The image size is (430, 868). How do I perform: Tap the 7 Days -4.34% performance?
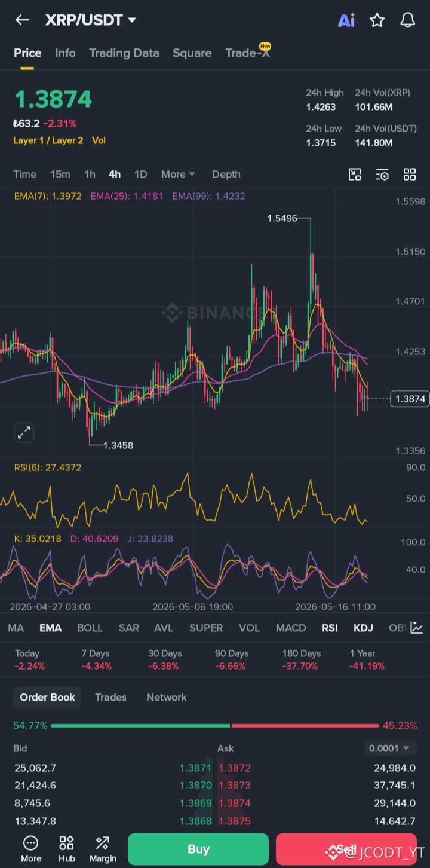pyautogui.click(x=96, y=659)
